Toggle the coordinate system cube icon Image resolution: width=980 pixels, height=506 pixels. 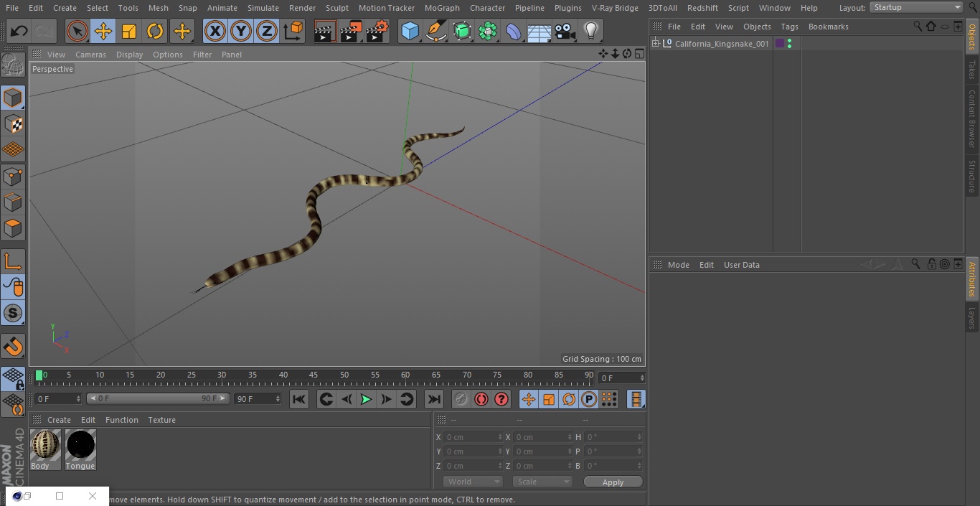point(293,31)
